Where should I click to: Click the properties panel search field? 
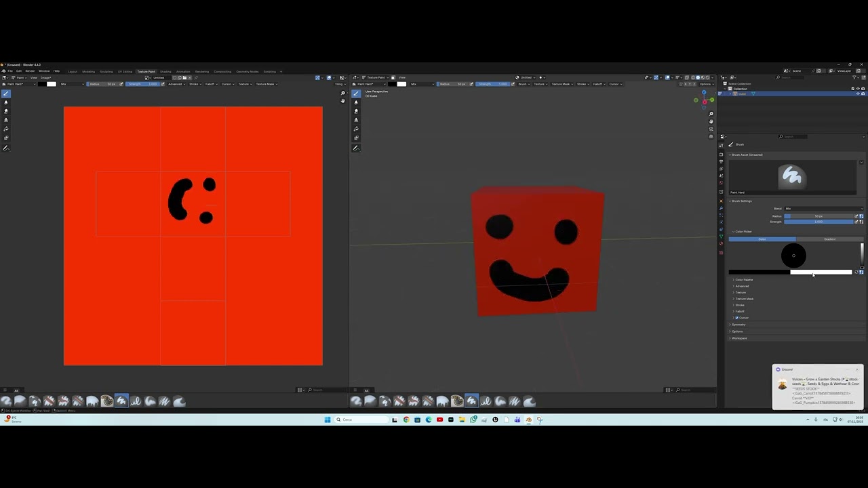pyautogui.click(x=793, y=136)
